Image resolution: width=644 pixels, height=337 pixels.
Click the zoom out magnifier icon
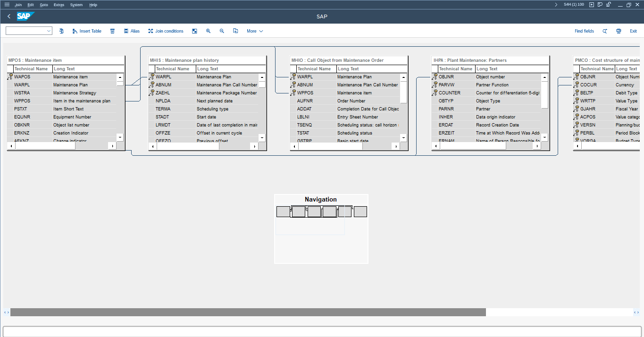coord(222,31)
